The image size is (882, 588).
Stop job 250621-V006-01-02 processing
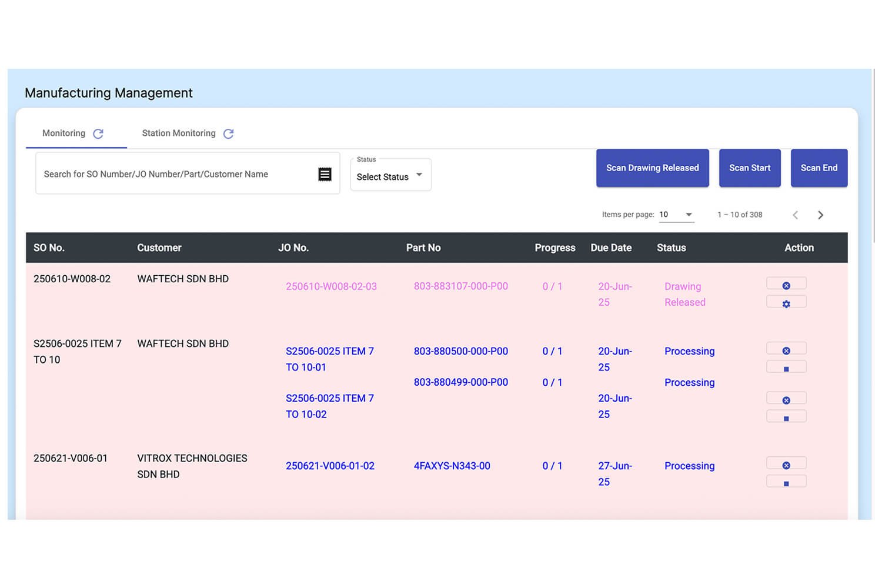pyautogui.click(x=786, y=483)
